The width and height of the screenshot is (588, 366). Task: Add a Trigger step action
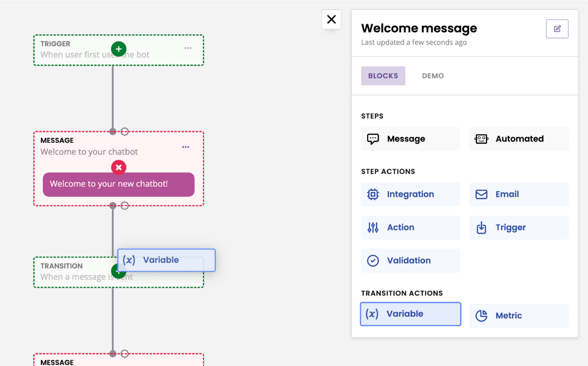[519, 227]
